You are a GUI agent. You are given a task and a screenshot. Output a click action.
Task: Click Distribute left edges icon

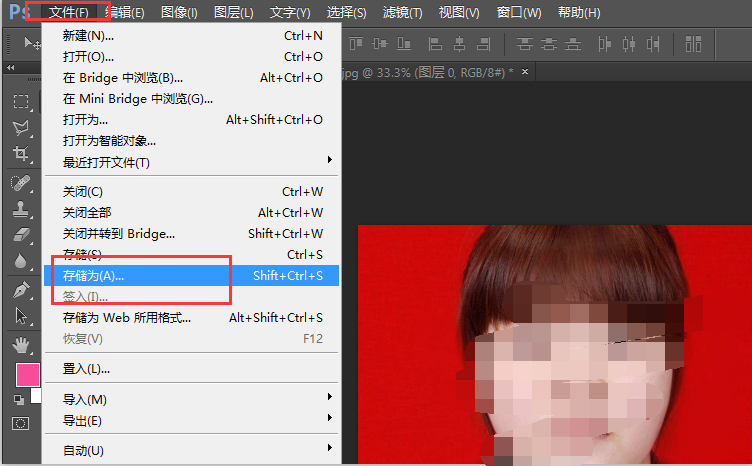coord(604,44)
